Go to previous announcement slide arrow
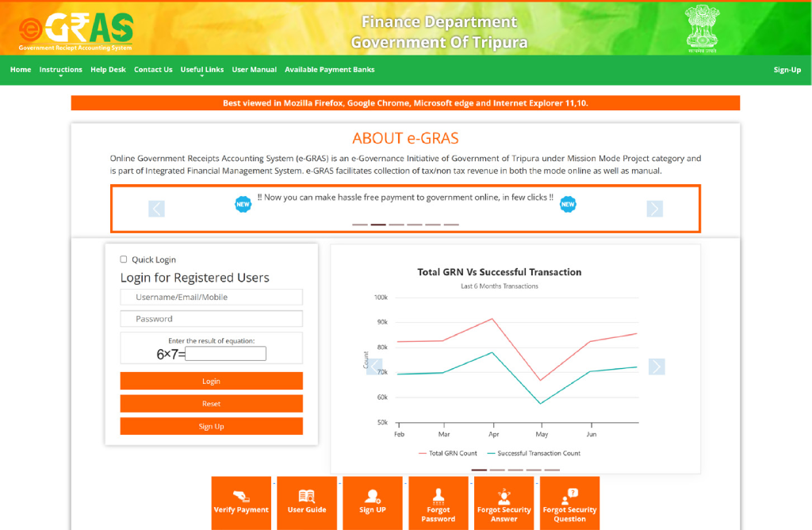 tap(156, 208)
